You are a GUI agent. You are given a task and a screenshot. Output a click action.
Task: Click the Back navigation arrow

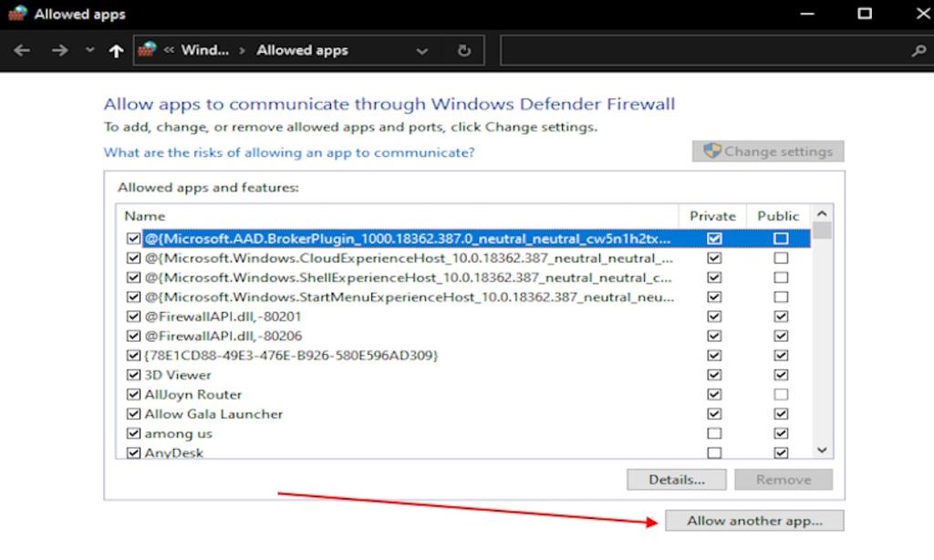coord(22,51)
